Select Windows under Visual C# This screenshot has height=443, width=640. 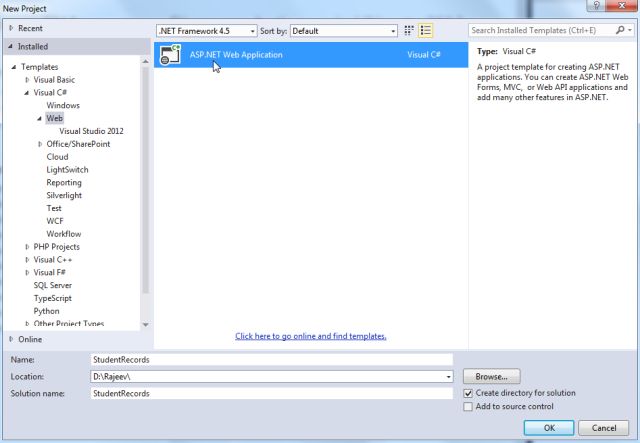(x=63, y=105)
